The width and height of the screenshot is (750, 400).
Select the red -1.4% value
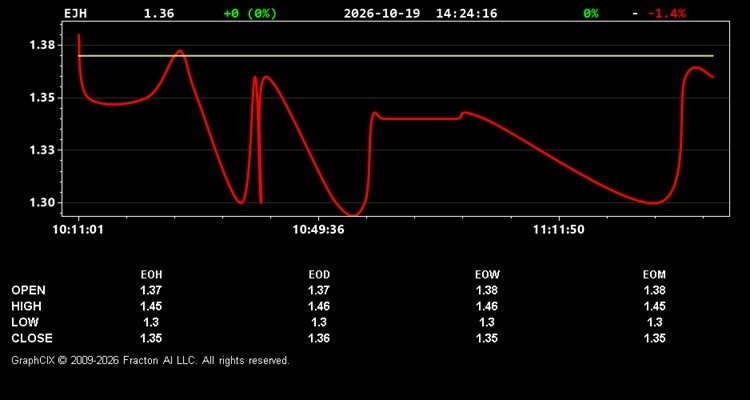pyautogui.click(x=667, y=13)
